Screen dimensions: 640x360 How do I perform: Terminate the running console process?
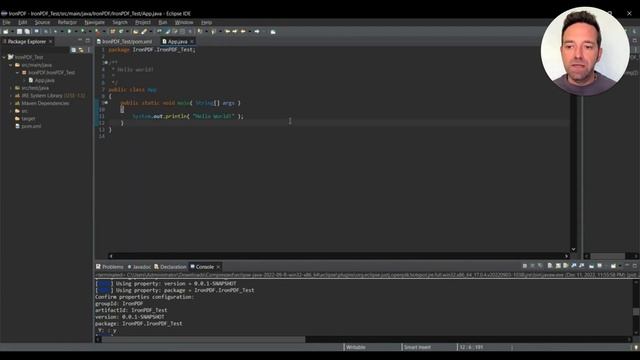pos(524,266)
